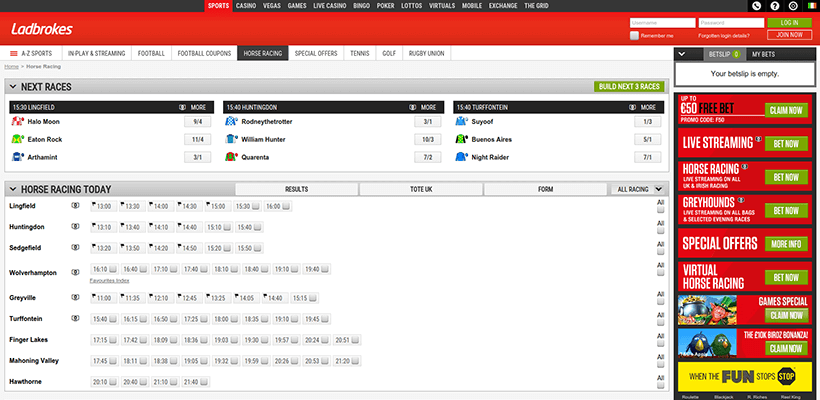Open the Football navigation tab
Image resolution: width=820 pixels, height=400 pixels.
click(151, 52)
